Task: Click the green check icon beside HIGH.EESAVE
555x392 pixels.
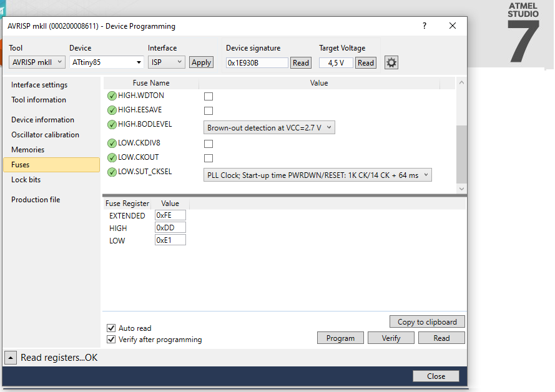Action: pyautogui.click(x=112, y=110)
